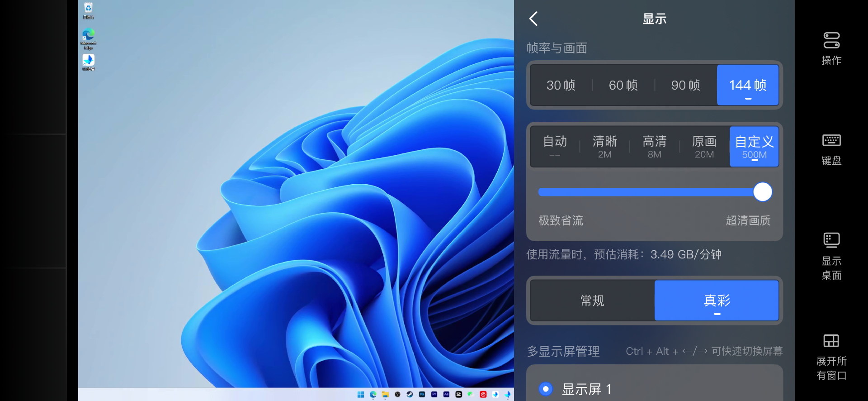Set frame rate to 30 帧

(561, 85)
